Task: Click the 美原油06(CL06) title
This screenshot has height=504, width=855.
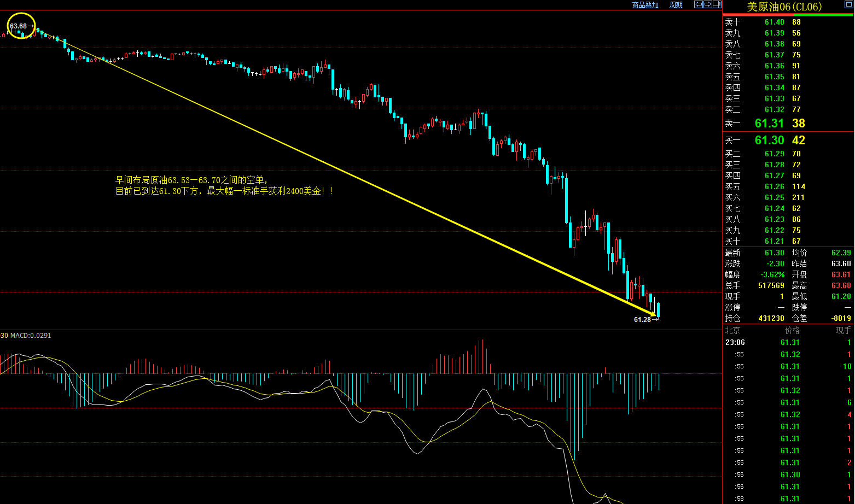Action: (x=784, y=7)
